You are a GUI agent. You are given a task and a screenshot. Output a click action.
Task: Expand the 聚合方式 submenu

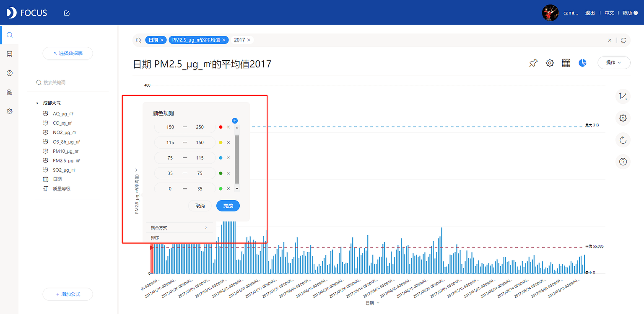(179, 228)
